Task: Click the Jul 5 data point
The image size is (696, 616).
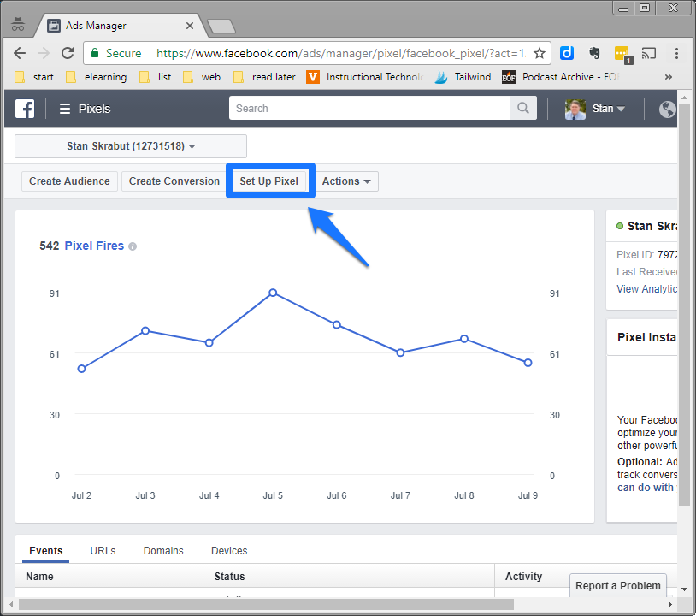Action: (x=273, y=293)
